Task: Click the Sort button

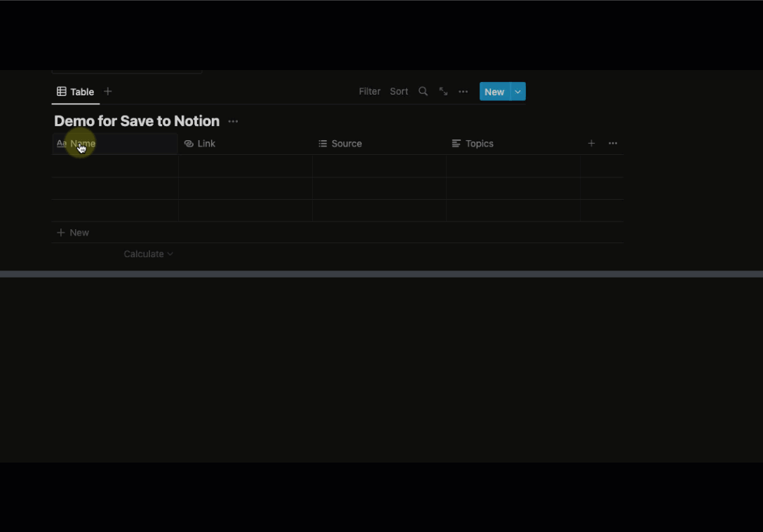Action: pyautogui.click(x=399, y=92)
